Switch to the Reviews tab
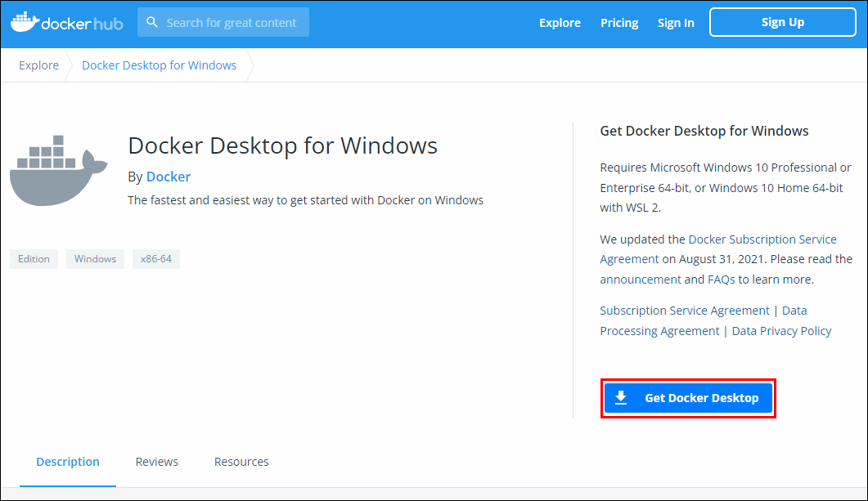 156,462
